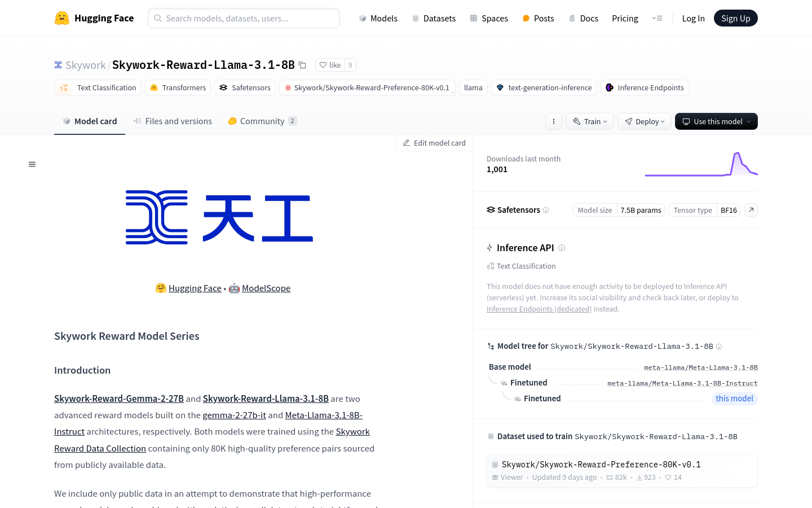Click the Inference Endpoints tag
812x508 pixels.
[645, 87]
